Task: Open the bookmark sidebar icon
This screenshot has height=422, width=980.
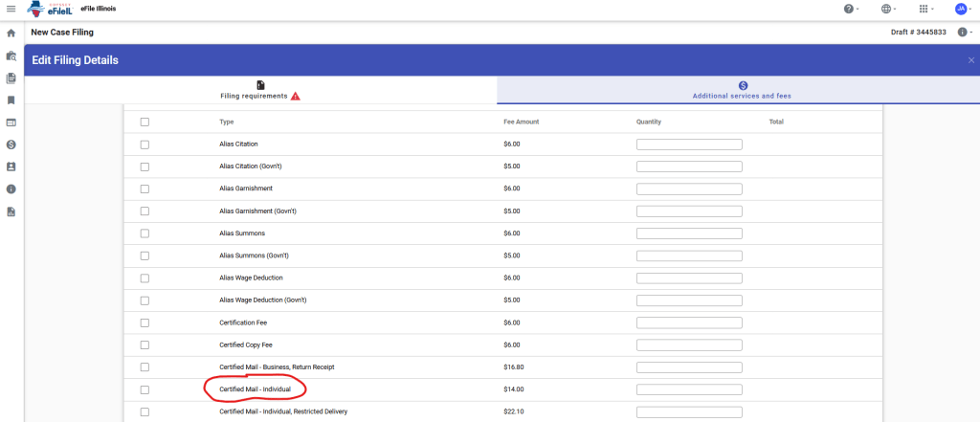Action: click(11, 100)
